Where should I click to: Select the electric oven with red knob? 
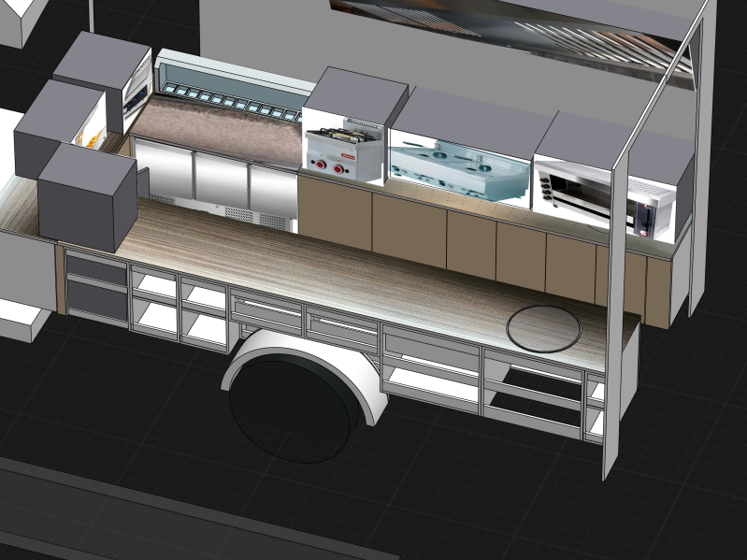click(x=605, y=200)
